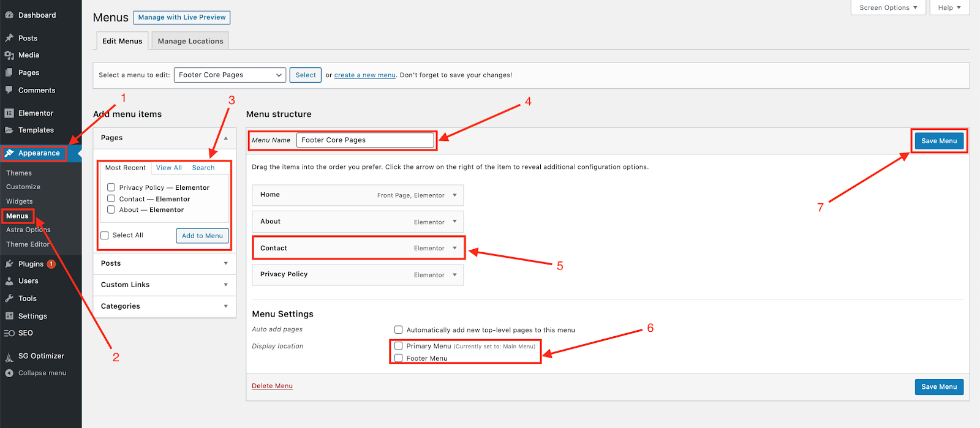980x428 pixels.
Task: Collapse the Pages accordion section
Action: (x=225, y=138)
